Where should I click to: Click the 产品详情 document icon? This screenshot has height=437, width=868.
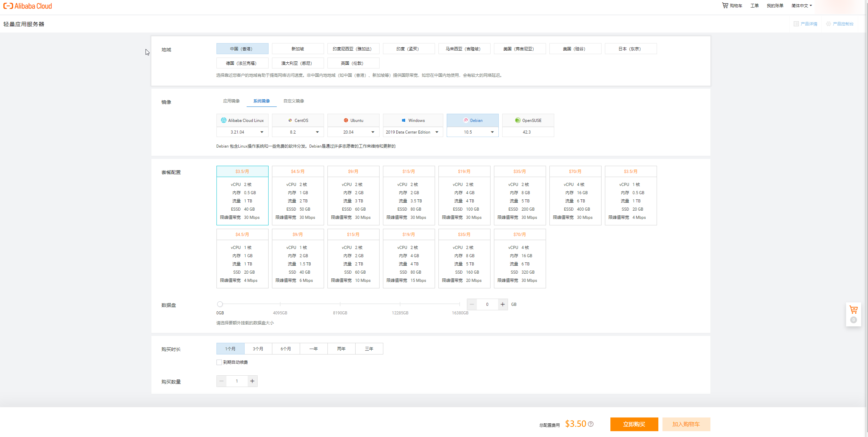click(x=796, y=24)
